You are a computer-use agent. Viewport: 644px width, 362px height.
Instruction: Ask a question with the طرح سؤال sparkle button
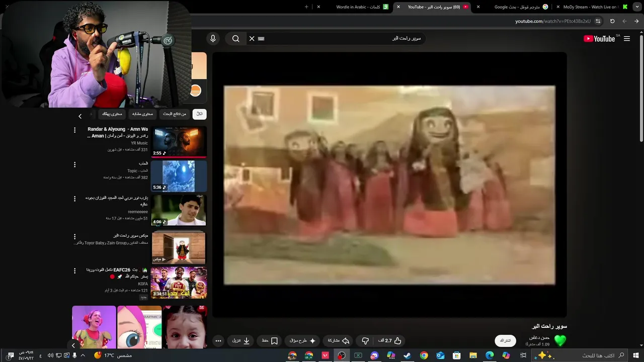click(303, 340)
